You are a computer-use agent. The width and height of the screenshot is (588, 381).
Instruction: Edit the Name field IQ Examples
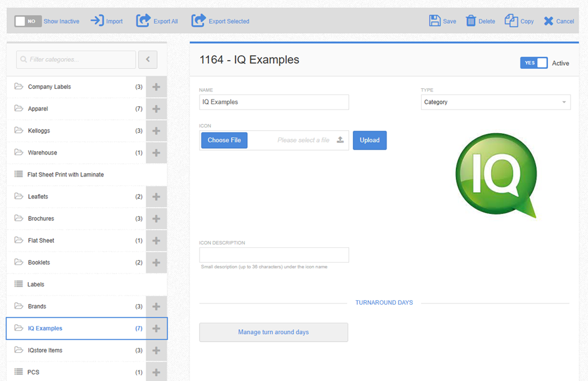274,102
